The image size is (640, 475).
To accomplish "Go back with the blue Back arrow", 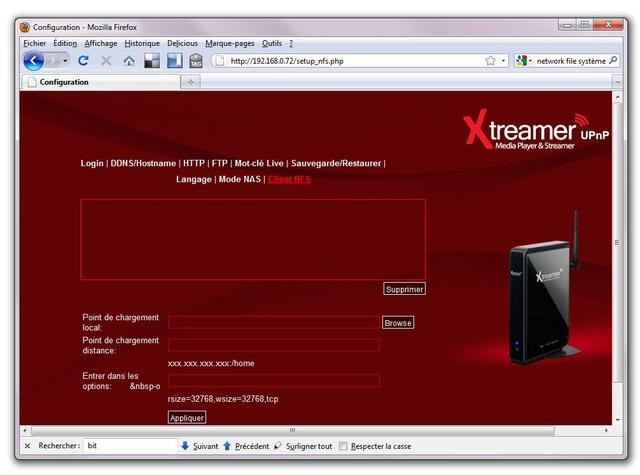I will point(33,61).
